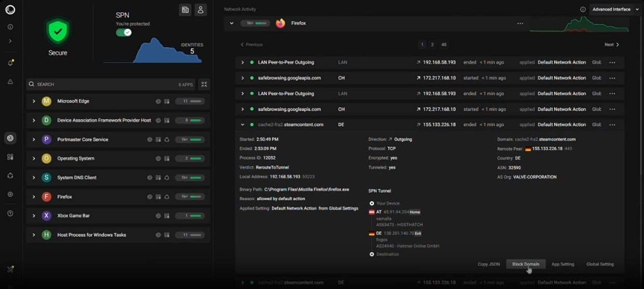Viewport: 644px width, 289px height.
Task: Open the Help question-mark icon
Action: tap(10, 213)
